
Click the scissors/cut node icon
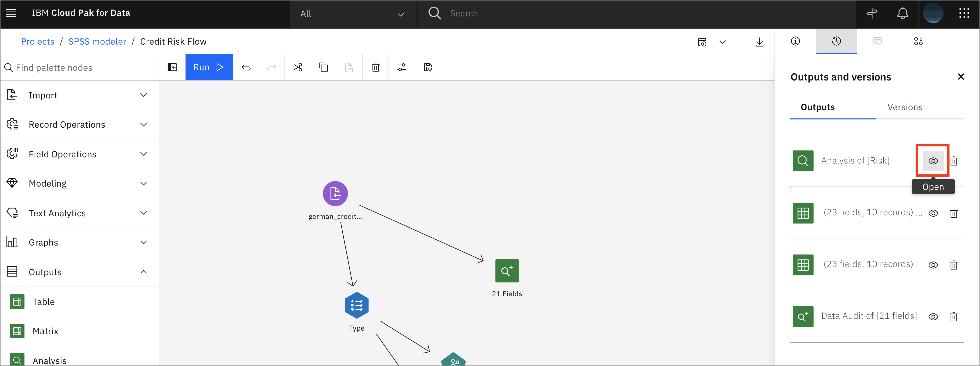(298, 67)
